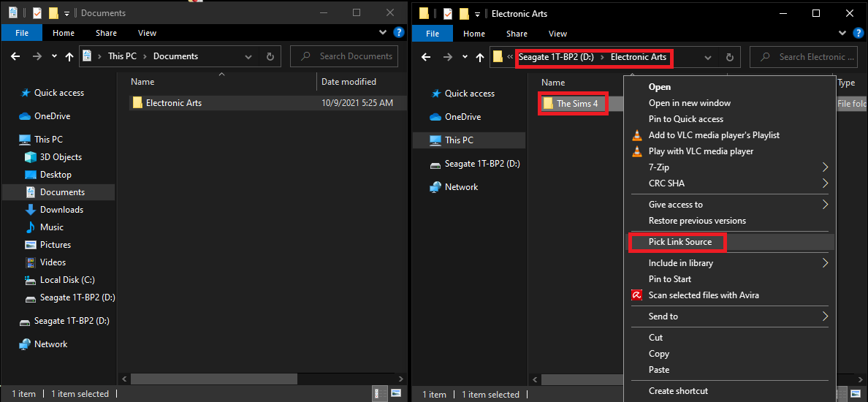
Task: Click the Search Documents field
Action: point(344,56)
